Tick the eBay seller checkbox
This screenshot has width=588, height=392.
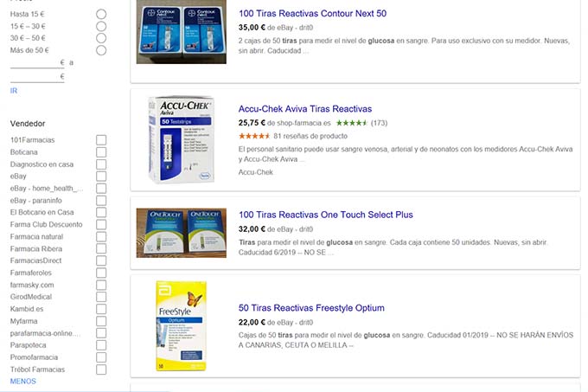(x=101, y=177)
